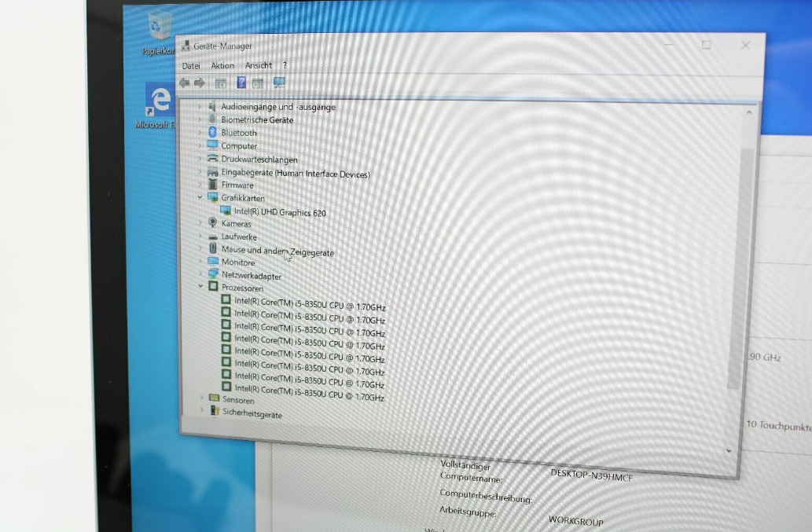Select the Eingabegeräte (Human Interface Devices) label
This screenshot has width=812, height=532.
coord(296,174)
